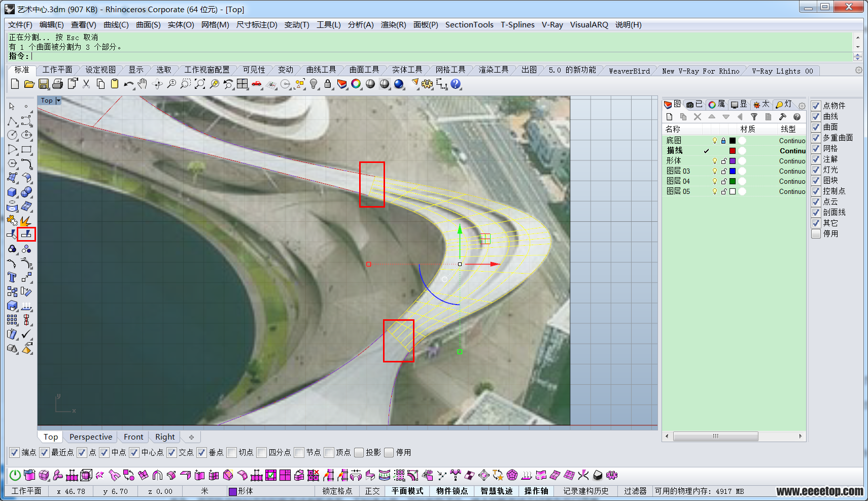Open layers panel settings gear
Screen dimensions: 868x501
tap(802, 106)
